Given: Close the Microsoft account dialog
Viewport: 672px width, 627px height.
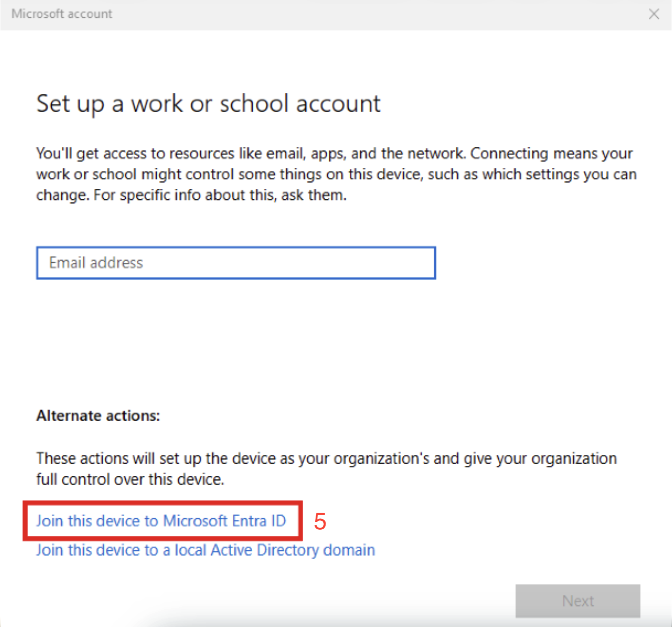Looking at the screenshot, I should (654, 14).
